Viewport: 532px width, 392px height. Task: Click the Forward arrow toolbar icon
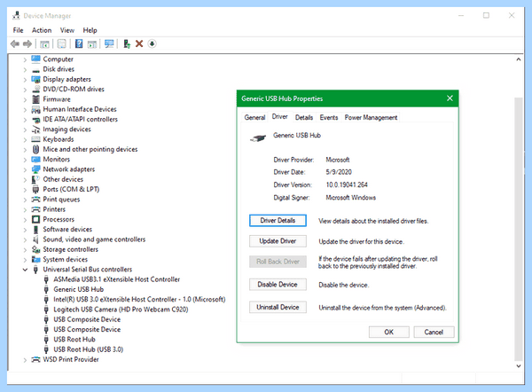click(27, 43)
